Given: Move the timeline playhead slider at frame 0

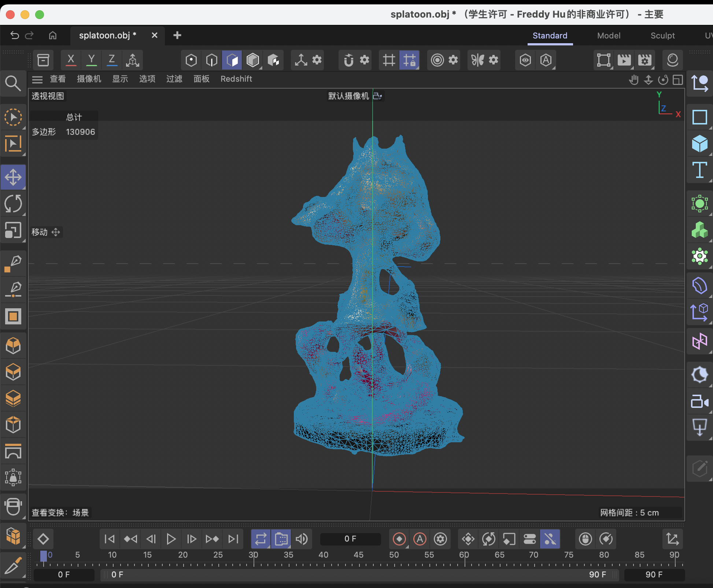Looking at the screenshot, I should (x=44, y=555).
